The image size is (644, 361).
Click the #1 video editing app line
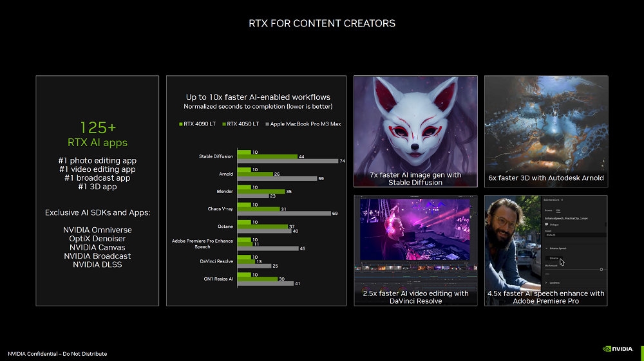(x=97, y=169)
